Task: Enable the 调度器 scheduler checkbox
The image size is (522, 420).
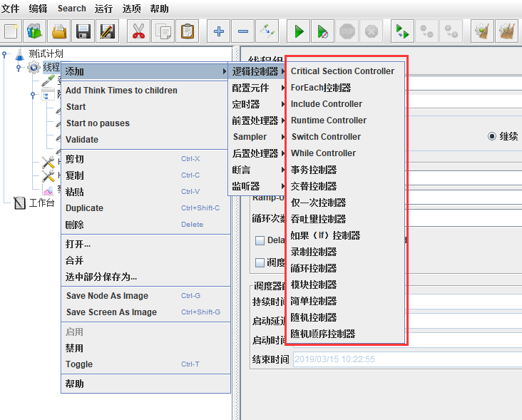Action: (260, 262)
